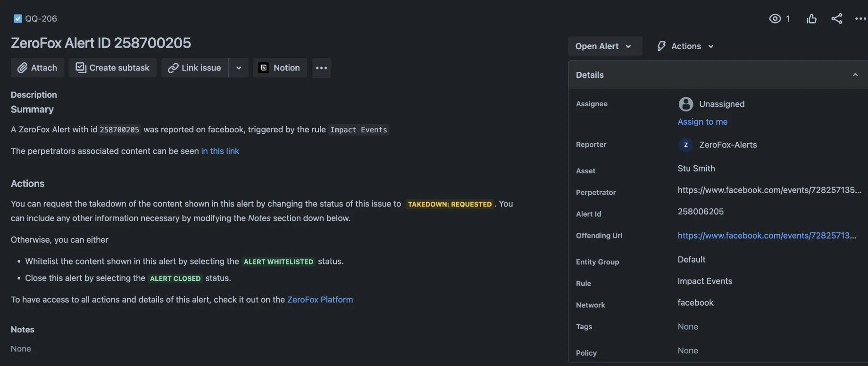This screenshot has width=868, height=366.
Task: Click the QQ-206 task type checkbox icon
Action: click(18, 19)
